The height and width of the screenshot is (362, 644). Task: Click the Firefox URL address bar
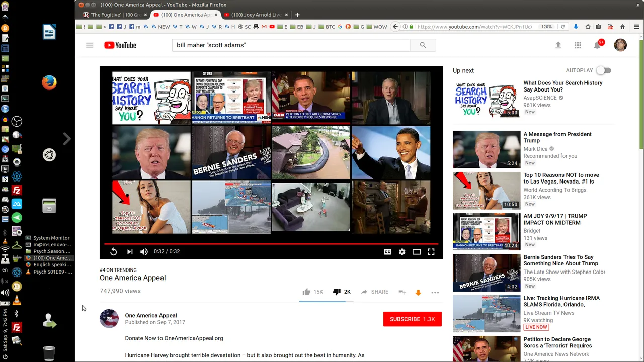coord(475,27)
